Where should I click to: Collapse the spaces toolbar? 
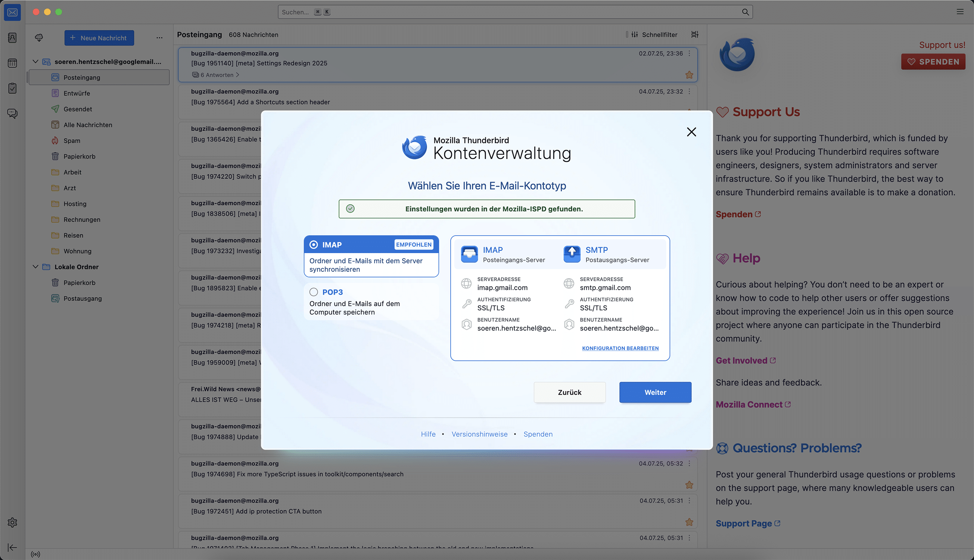pyautogui.click(x=12, y=547)
